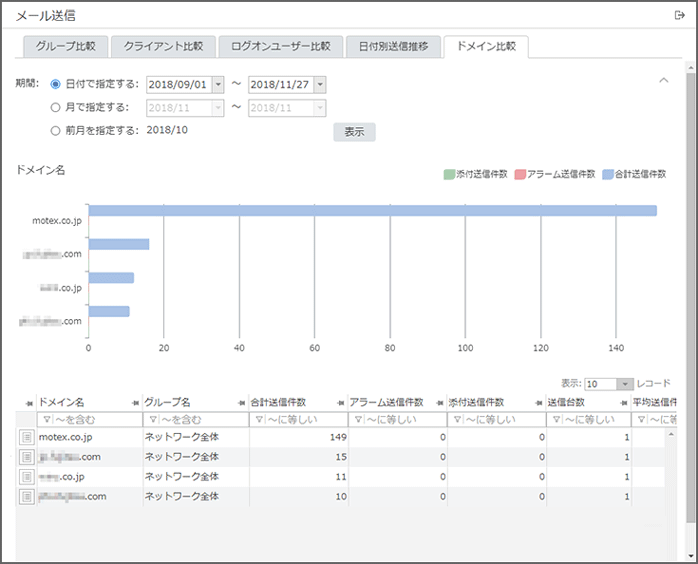Click the main vertical scrollbar

(x=690, y=296)
